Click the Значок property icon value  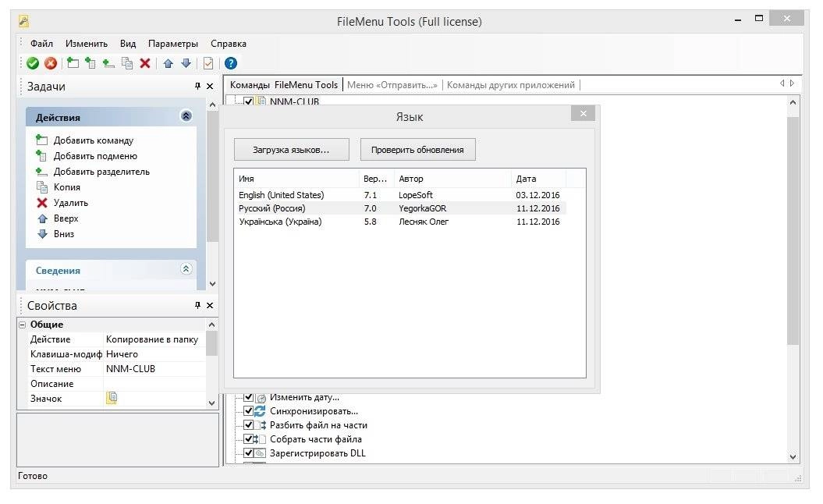pos(112,398)
